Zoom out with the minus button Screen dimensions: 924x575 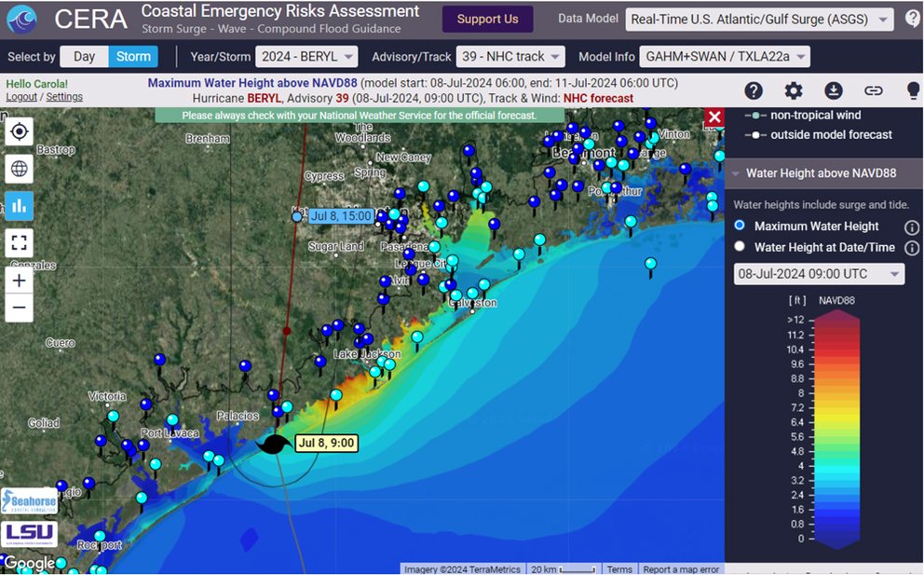[19, 308]
